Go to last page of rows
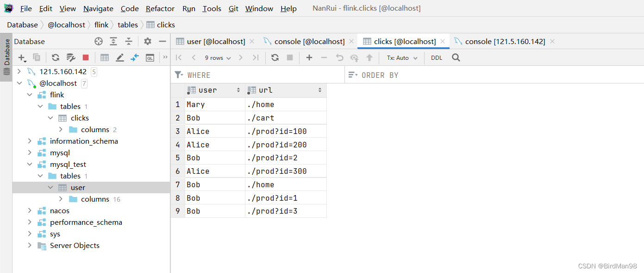This screenshot has width=644, height=273. pyautogui.click(x=256, y=57)
